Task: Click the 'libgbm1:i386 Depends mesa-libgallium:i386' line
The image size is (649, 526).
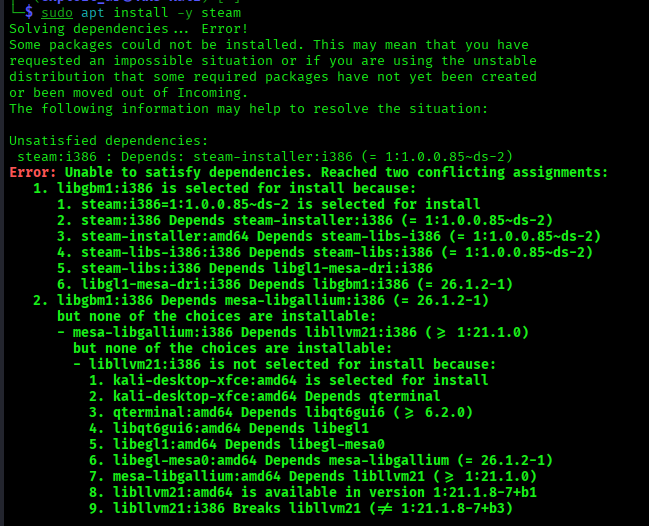Action: [261, 300]
